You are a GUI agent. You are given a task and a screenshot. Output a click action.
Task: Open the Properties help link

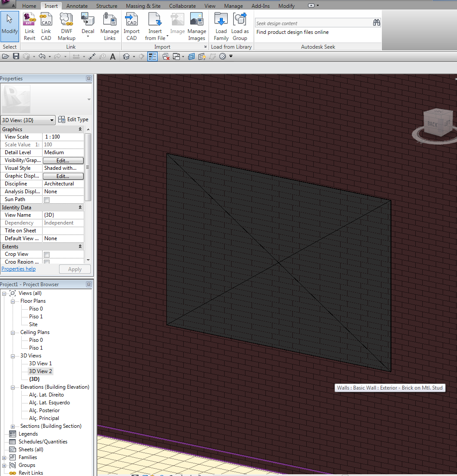(19, 269)
